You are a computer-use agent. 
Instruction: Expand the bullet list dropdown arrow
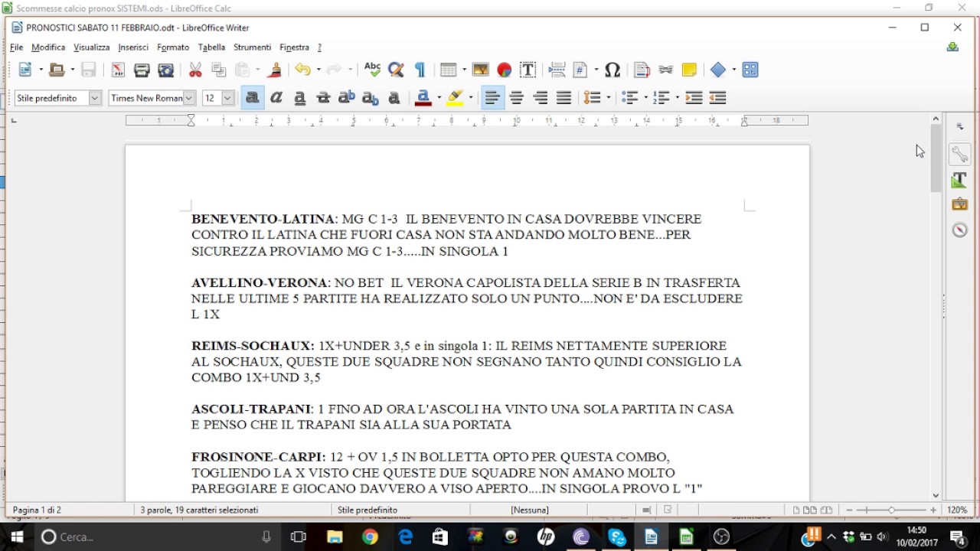pos(645,98)
